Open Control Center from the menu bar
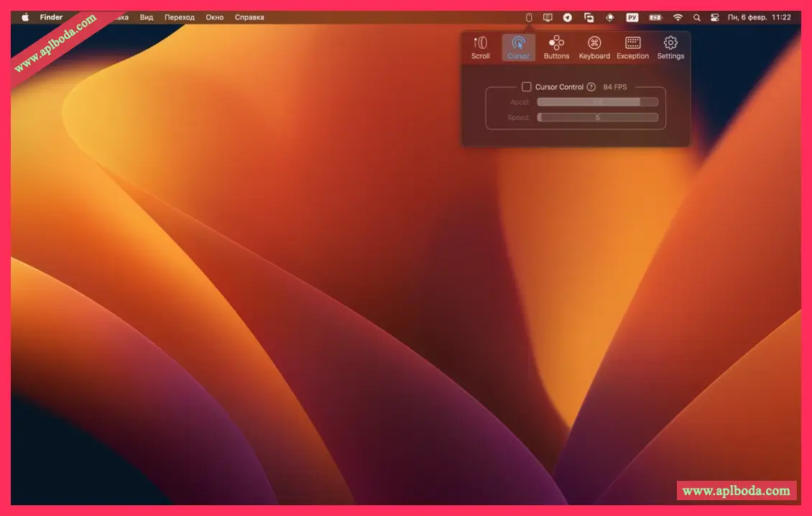Screen dimensions: 812x516 pos(714,17)
